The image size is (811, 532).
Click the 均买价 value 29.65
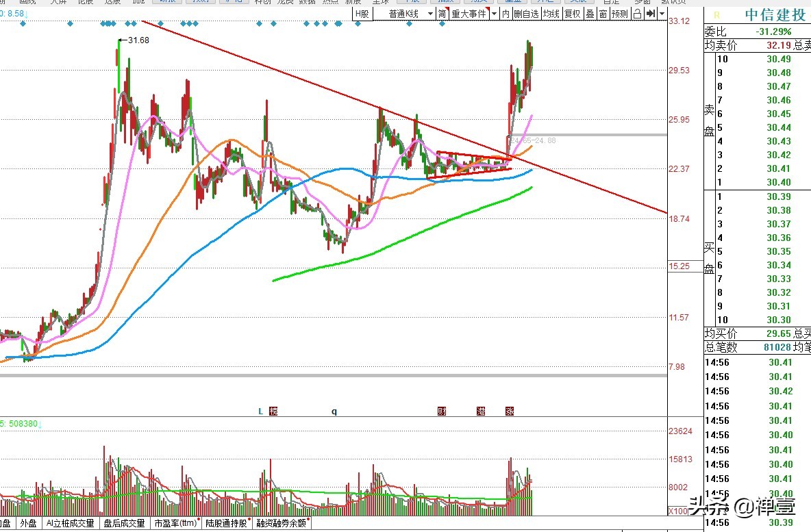tap(778, 333)
